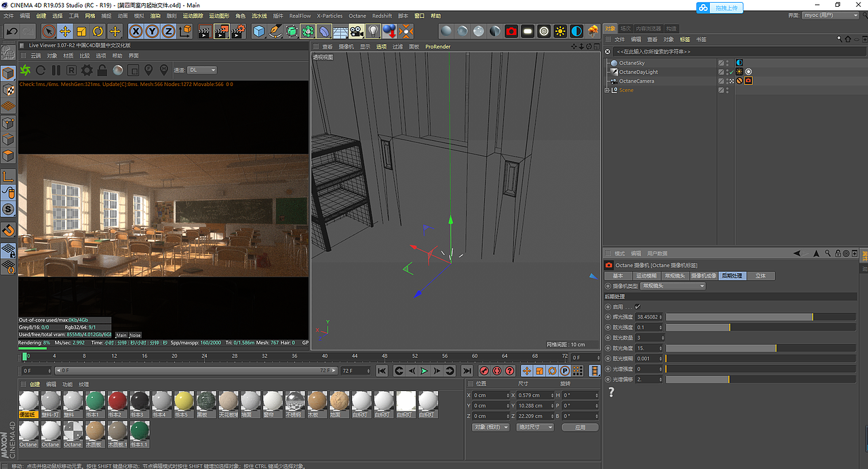Image resolution: width=868 pixels, height=469 pixels.
Task: Open 对象 (相对) coordinate dropdown
Action: [x=490, y=428]
